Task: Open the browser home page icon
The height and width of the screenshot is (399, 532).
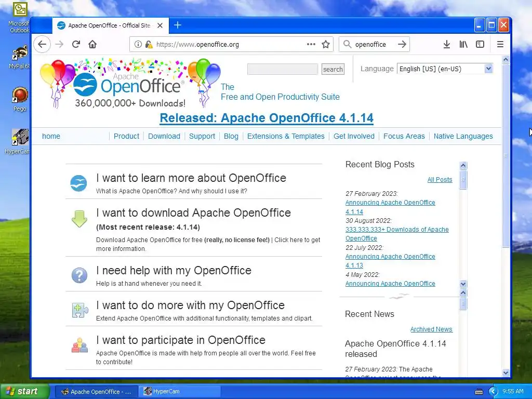Action: coord(92,44)
